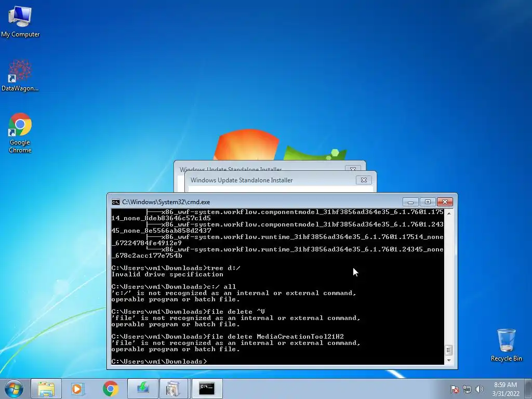This screenshot has height=399, width=532.
Task: Open the network tray icon
Action: tap(467, 389)
